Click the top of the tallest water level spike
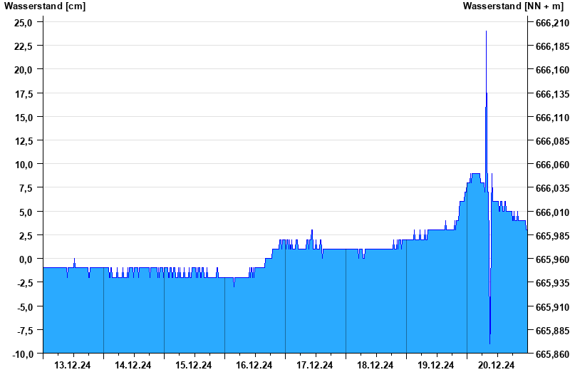This screenshot has height=392, width=570. (x=486, y=32)
